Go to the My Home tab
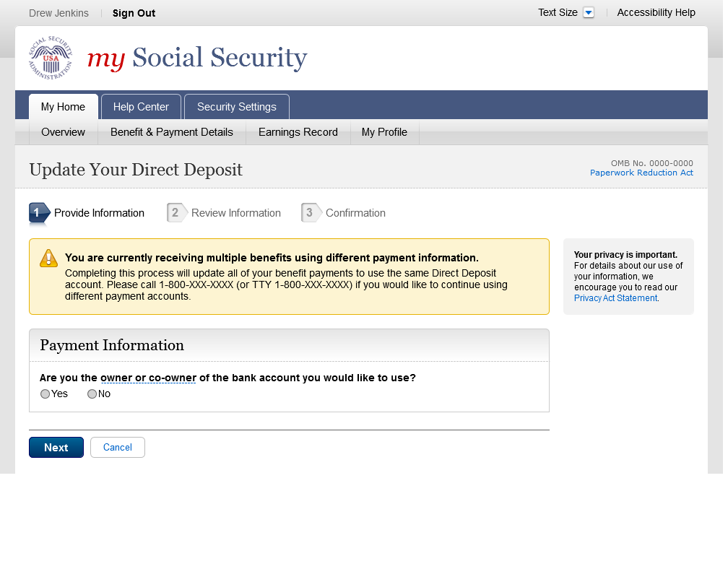Viewport: 728px width, 569px height. pos(63,107)
